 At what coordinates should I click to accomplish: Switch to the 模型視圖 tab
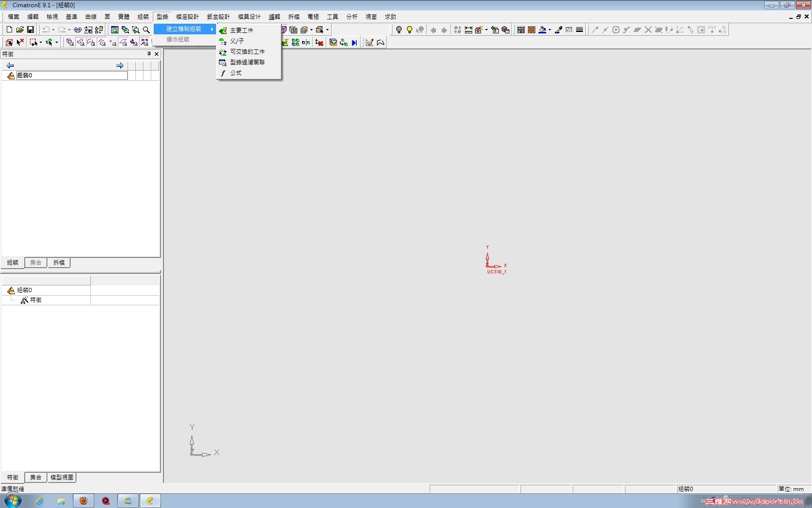coord(62,478)
